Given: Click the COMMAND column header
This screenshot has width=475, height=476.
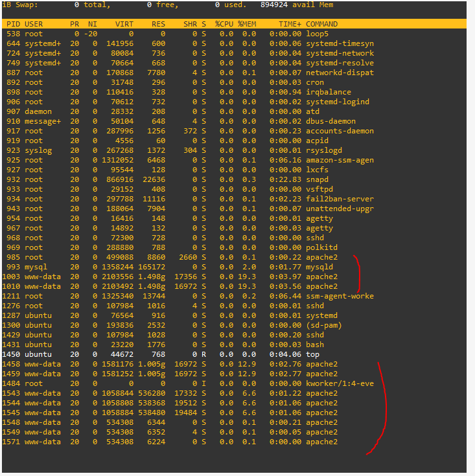Looking at the screenshot, I should click(x=321, y=24).
